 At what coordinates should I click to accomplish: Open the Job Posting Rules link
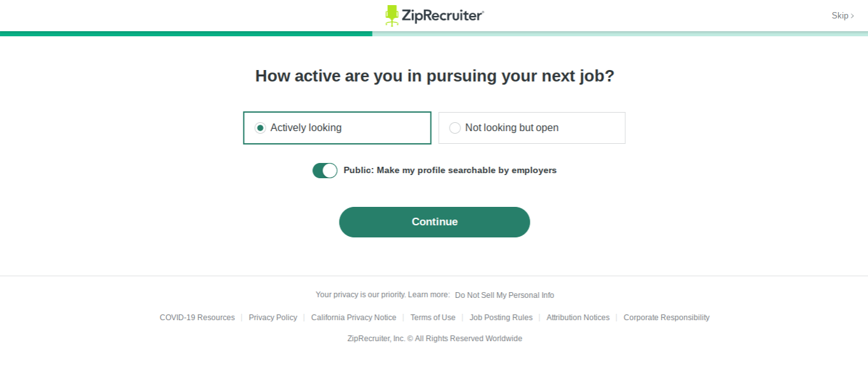501,318
